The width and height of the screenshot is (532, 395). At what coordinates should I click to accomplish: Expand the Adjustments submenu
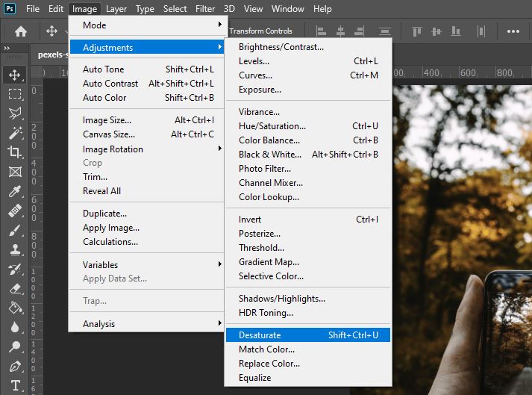[x=146, y=47]
